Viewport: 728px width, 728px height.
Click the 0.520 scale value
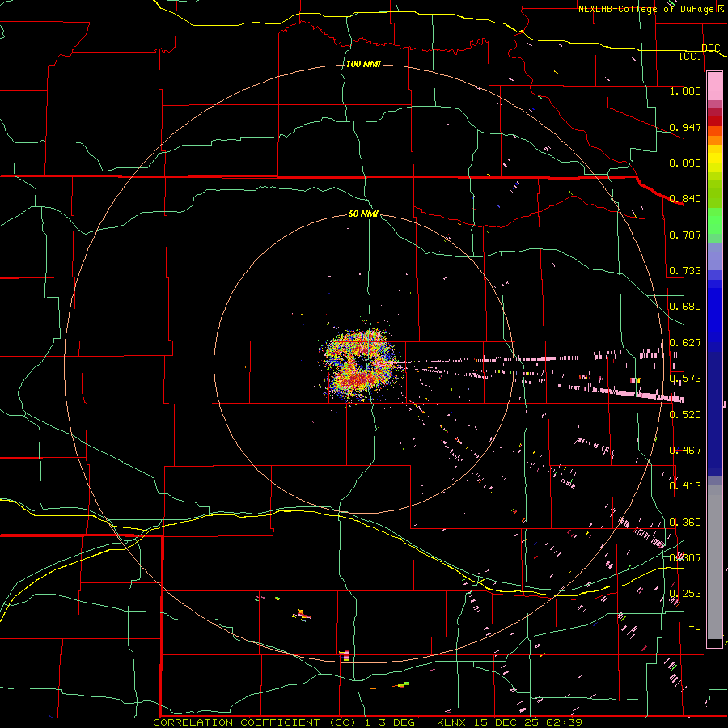(685, 415)
